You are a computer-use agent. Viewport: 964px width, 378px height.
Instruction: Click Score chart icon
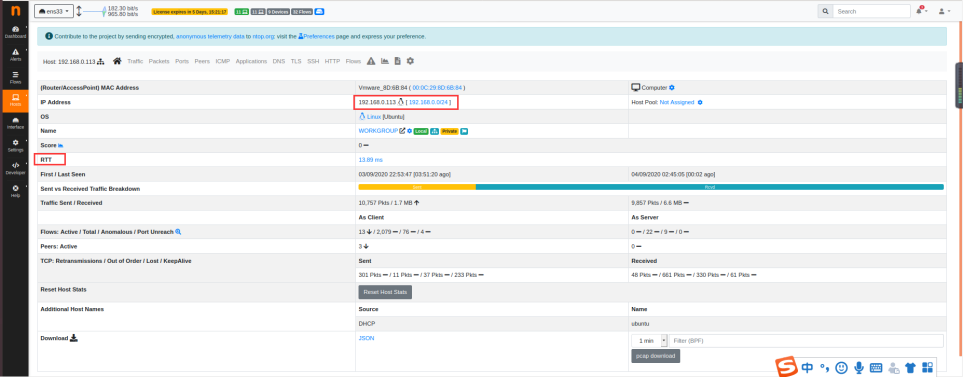pyautogui.click(x=60, y=145)
